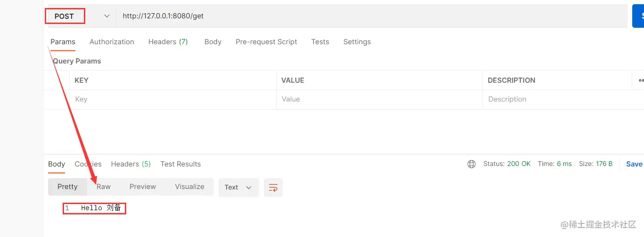644x237 pixels.
Task: Click the wrap lines icon in response toolbar
Action: 273,187
